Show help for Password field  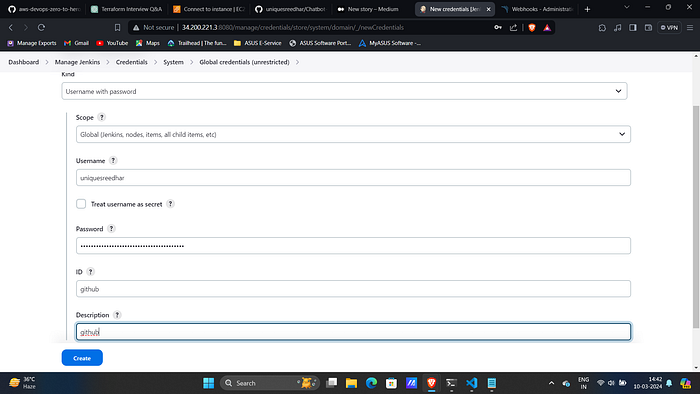click(111, 229)
